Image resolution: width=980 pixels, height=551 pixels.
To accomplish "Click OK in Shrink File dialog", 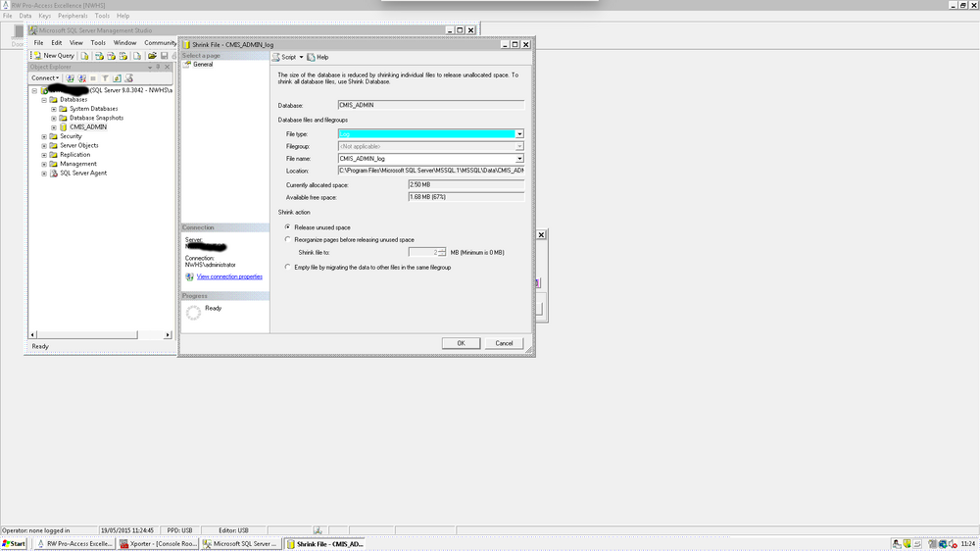I will (461, 343).
